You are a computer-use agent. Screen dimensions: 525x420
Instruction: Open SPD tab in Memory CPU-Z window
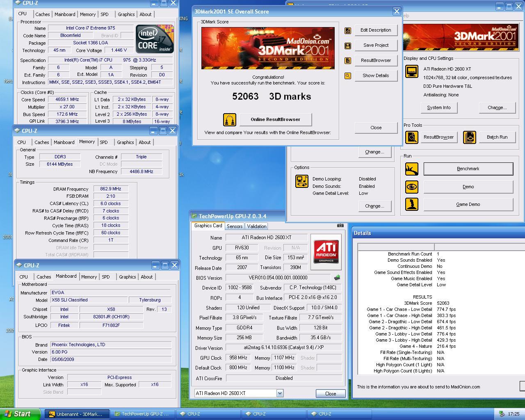[104, 142]
